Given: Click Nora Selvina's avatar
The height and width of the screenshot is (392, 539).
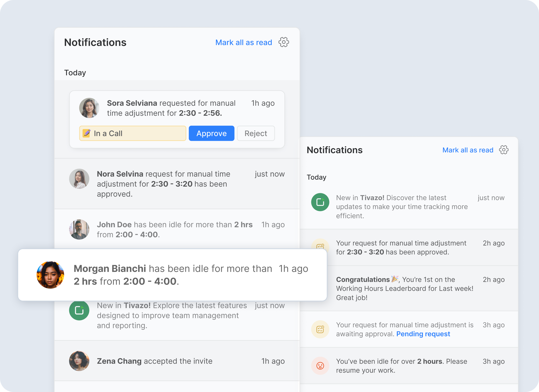Looking at the screenshot, I should [79, 179].
